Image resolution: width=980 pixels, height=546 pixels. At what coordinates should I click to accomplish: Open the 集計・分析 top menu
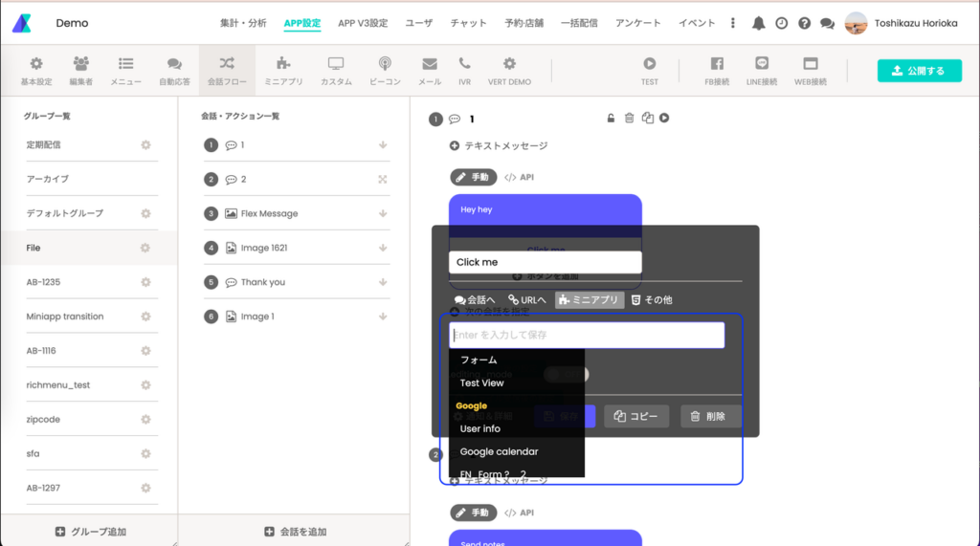click(x=243, y=23)
